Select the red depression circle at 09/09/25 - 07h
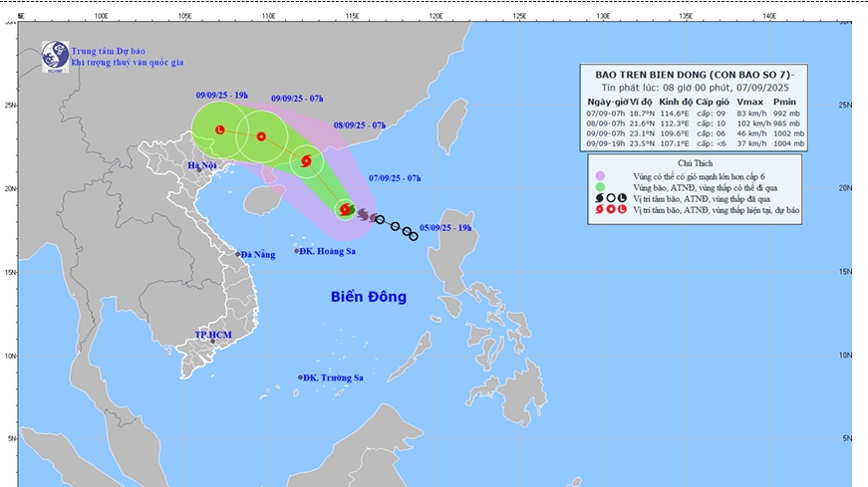868x487 pixels. (262, 136)
